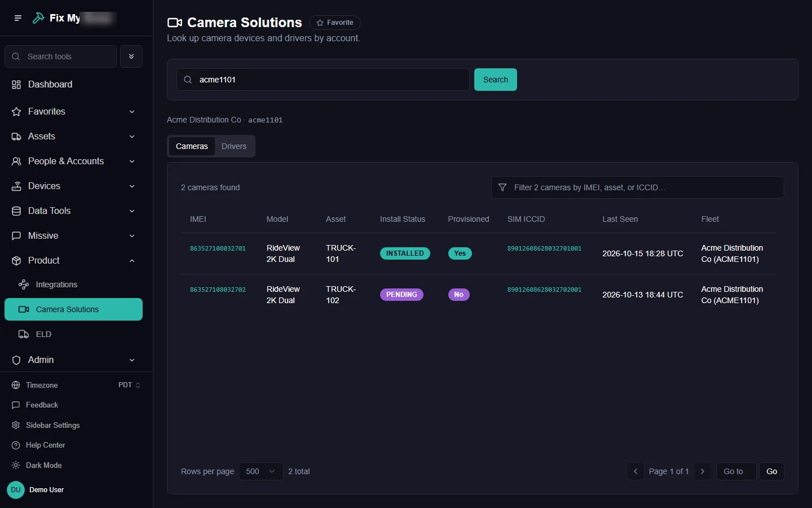812x508 pixels.
Task: Expand the Data Tools section
Action: [73, 211]
